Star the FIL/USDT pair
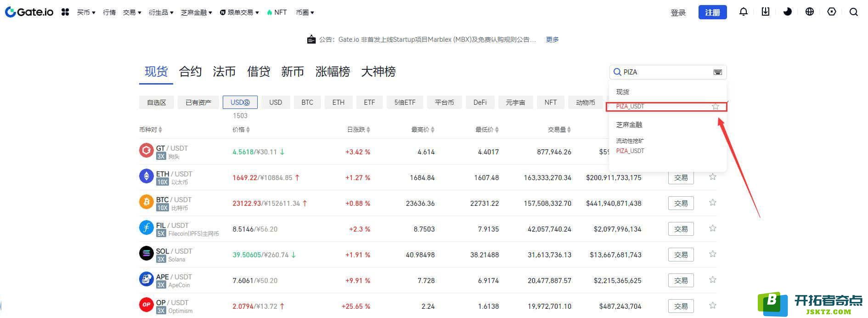 tap(713, 228)
